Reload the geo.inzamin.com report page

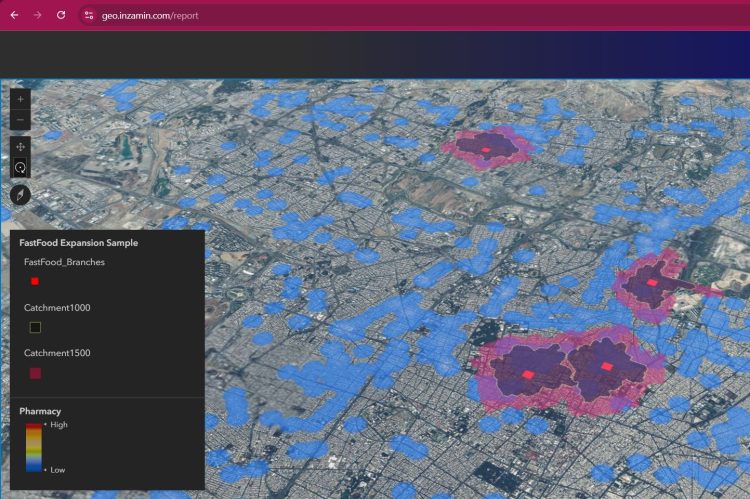pos(61,15)
